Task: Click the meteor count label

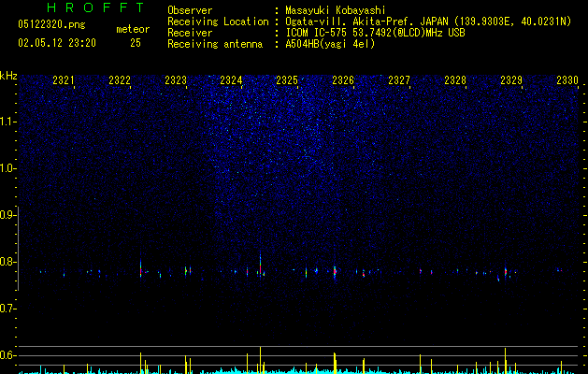Action: click(133, 29)
